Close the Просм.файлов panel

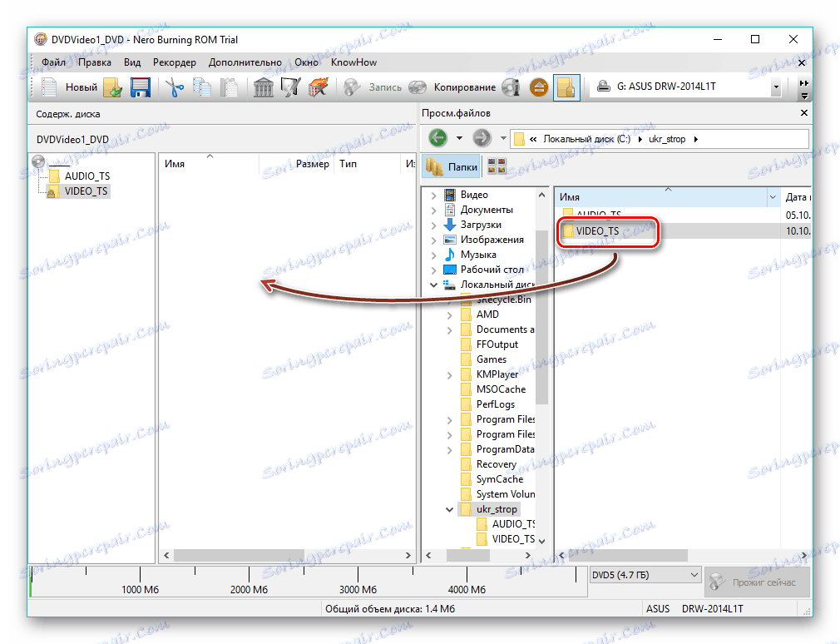(x=803, y=112)
